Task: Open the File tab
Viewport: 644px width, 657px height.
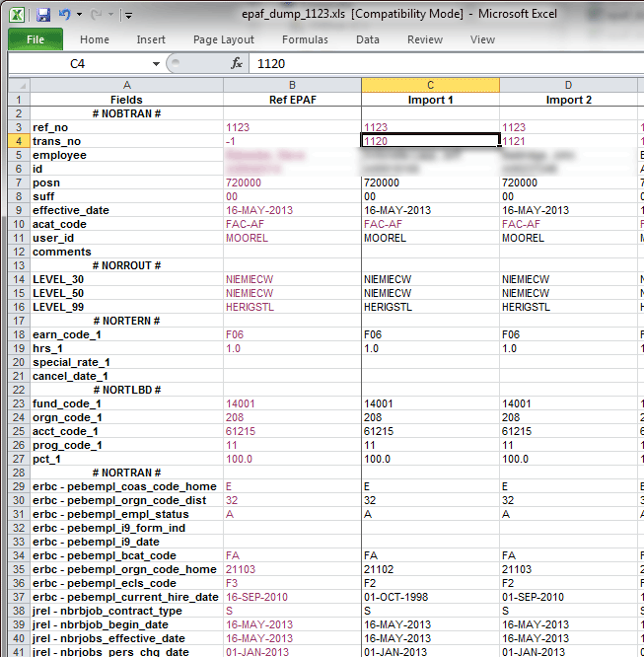Action: click(x=35, y=39)
